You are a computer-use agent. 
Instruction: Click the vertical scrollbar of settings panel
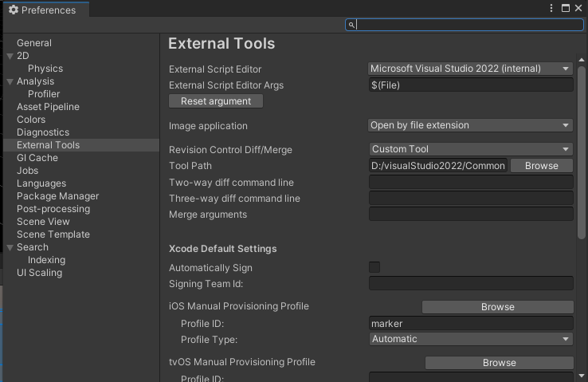(582, 152)
